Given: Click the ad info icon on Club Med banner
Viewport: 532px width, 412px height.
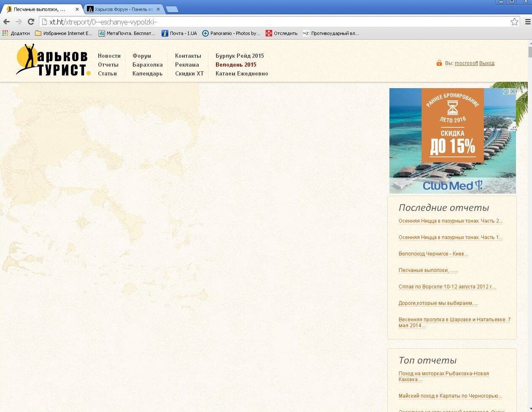Looking at the screenshot, I should pyautogui.click(x=506, y=91).
